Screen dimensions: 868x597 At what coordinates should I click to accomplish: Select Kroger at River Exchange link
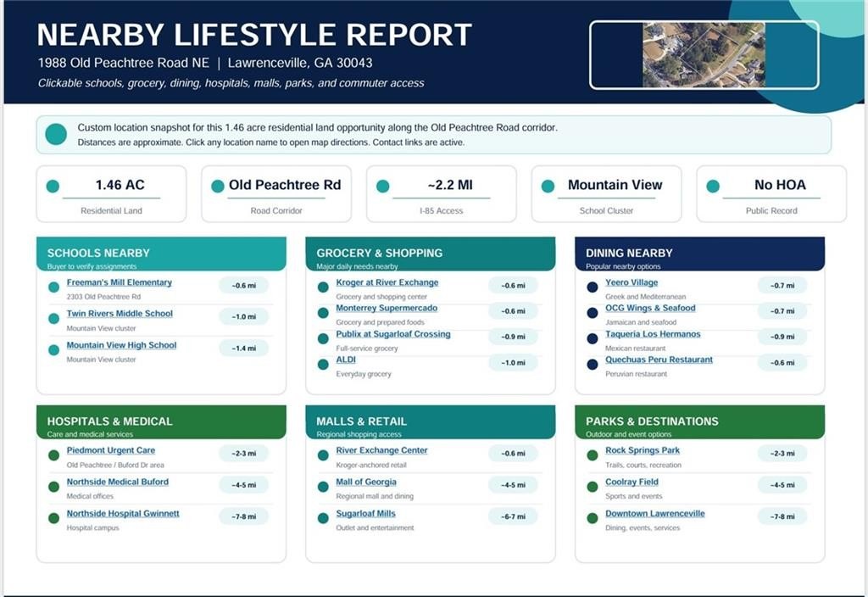point(387,282)
